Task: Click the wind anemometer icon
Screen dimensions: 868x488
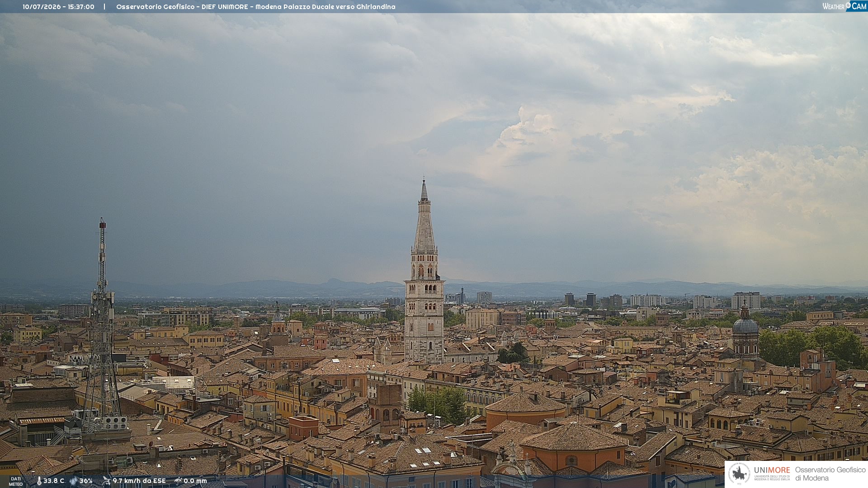Action: pos(106,481)
